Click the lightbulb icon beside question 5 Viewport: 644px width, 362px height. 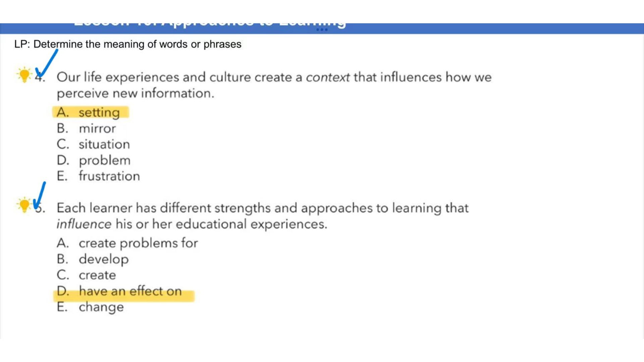pyautogui.click(x=24, y=205)
